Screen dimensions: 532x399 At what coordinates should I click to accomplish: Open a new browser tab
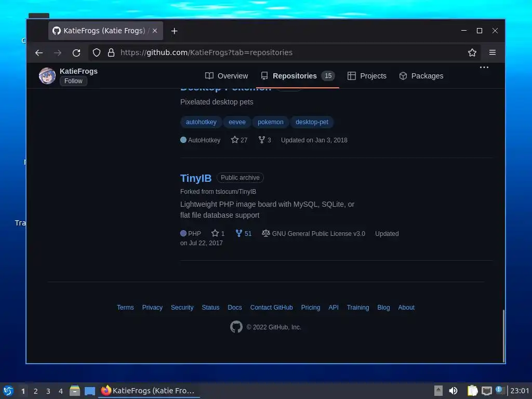tap(174, 31)
